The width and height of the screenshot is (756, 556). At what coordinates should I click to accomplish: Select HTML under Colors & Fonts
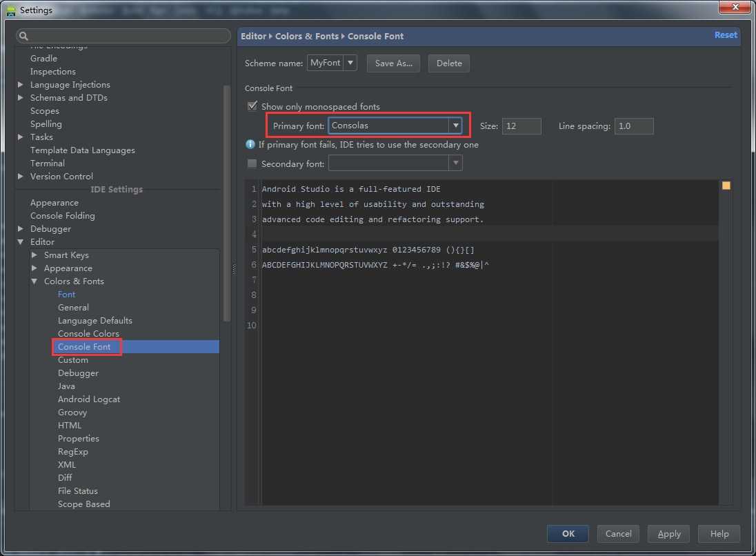[x=70, y=426]
